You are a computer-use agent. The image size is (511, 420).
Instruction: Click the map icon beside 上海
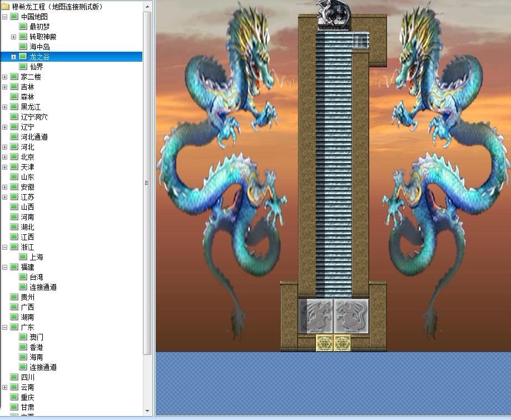click(x=23, y=257)
